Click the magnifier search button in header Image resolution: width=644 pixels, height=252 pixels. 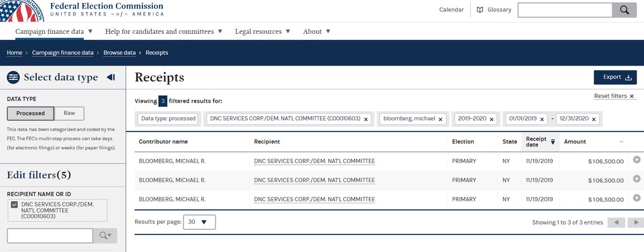tap(624, 10)
